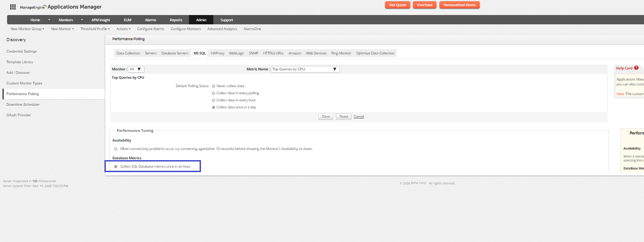This screenshot has width=644, height=242.
Task: Select Performance Polling in sidebar
Action: point(23,94)
